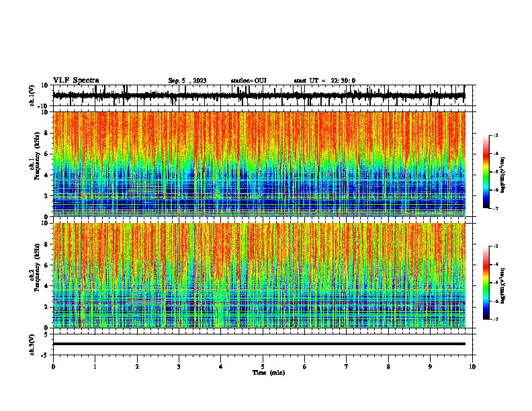Click the ch.3 flat black voltage trace
532x411 pixels.
pyautogui.click(x=259, y=344)
